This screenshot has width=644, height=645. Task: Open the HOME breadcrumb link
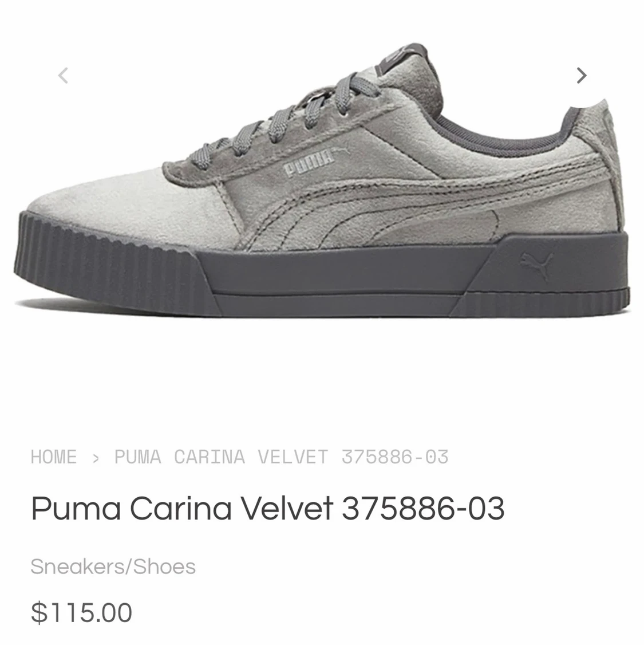pyautogui.click(x=54, y=457)
